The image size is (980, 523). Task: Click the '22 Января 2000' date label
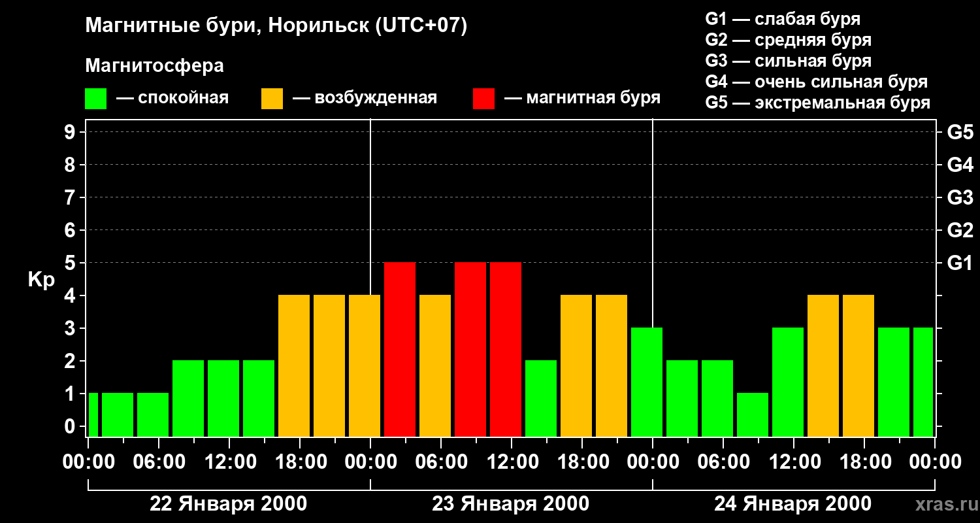(228, 503)
